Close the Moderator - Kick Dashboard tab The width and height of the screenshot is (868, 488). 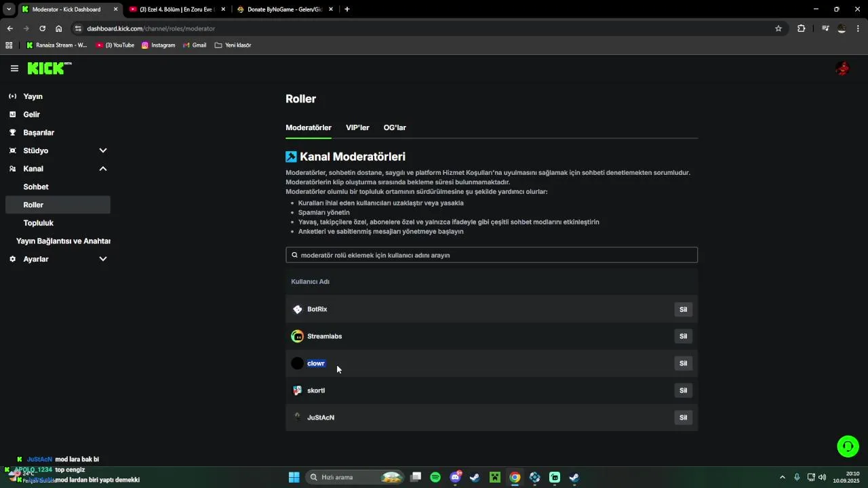tap(115, 9)
